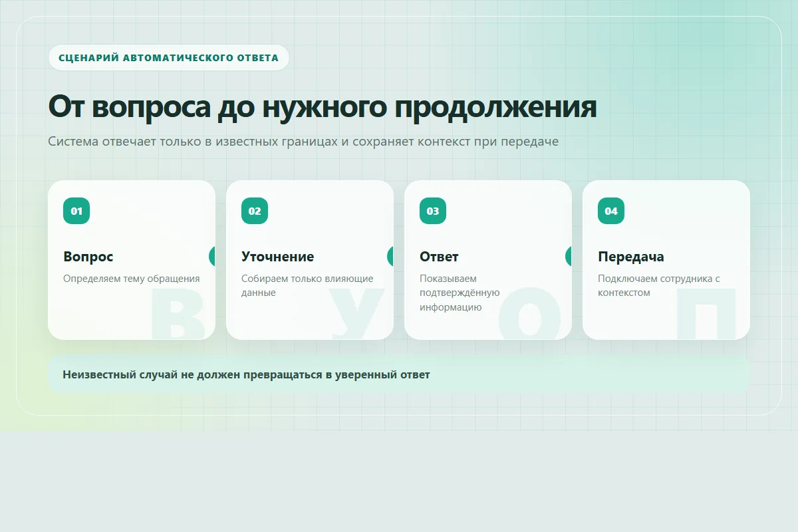
Task: Click subtitle starting with 'Система отвечает только'
Action: [x=303, y=142]
